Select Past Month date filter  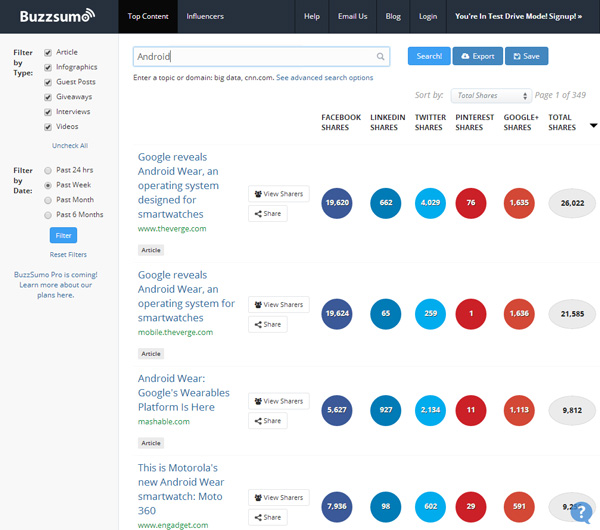tap(48, 200)
